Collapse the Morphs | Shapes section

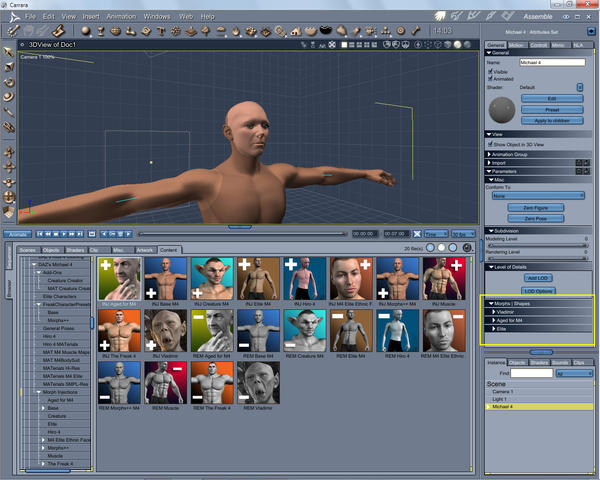(491, 303)
